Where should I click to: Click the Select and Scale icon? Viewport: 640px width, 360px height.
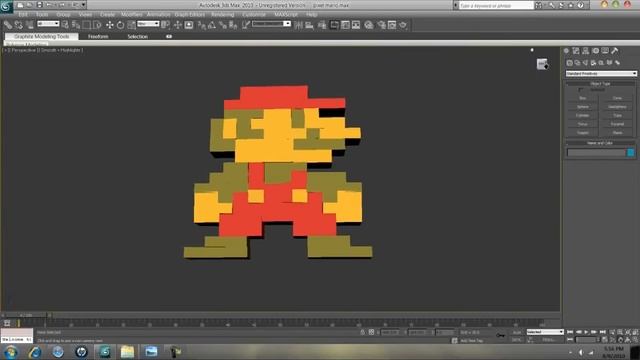tap(131, 25)
